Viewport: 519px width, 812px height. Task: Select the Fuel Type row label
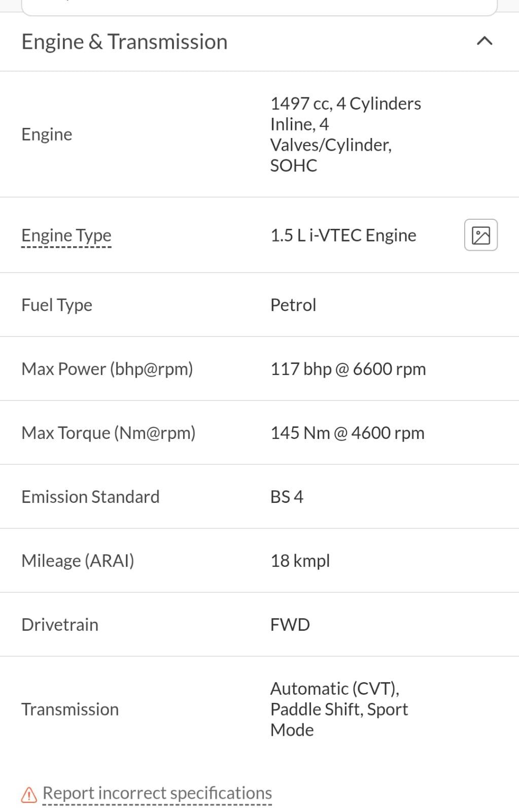click(x=57, y=304)
